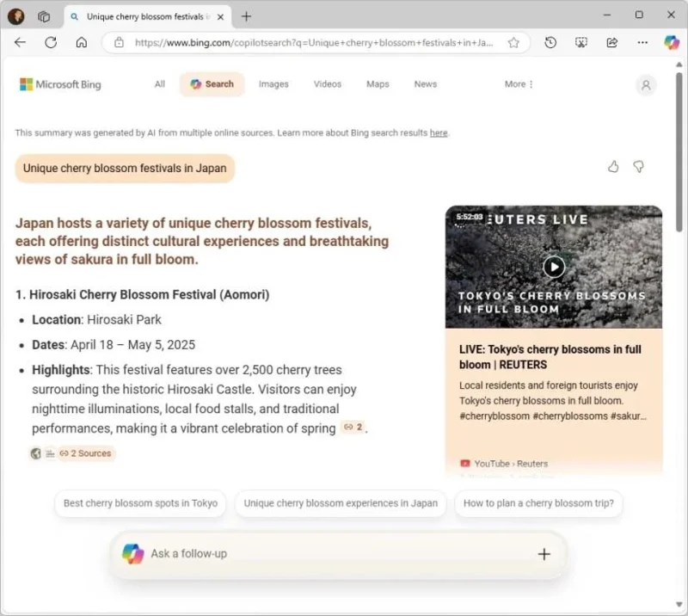The image size is (688, 616).
Task: Select Best cherry blossom spots in Tokyo suggestion
Action: (140, 503)
